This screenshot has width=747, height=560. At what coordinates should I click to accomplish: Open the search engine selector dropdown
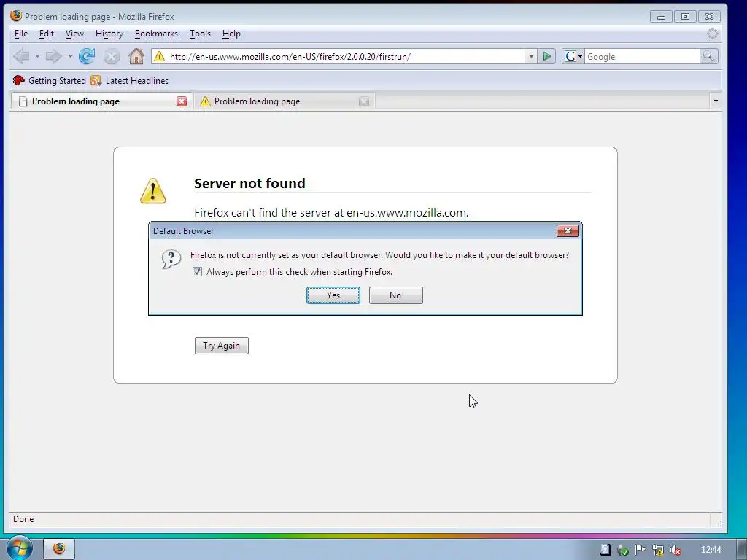(580, 57)
